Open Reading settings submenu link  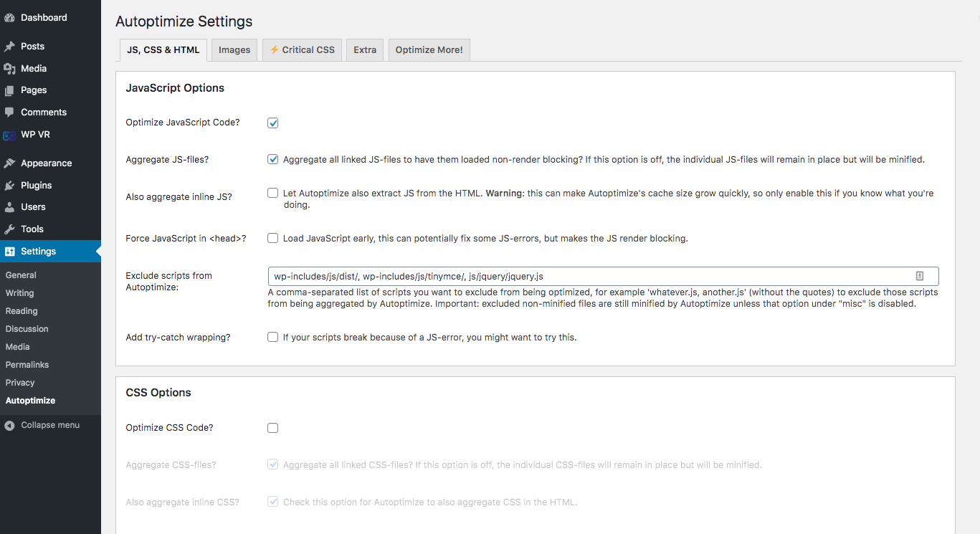click(x=22, y=311)
